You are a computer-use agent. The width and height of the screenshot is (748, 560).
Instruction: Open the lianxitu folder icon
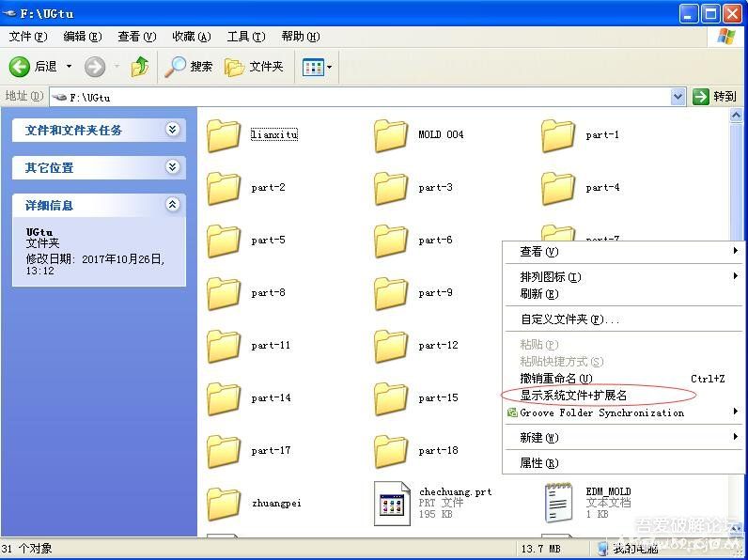pyautogui.click(x=224, y=135)
